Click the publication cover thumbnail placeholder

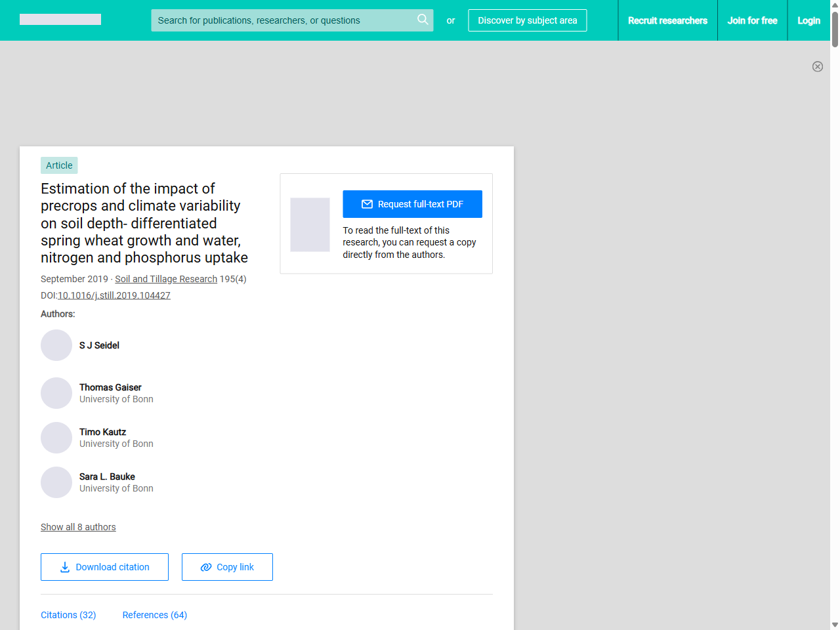(310, 224)
